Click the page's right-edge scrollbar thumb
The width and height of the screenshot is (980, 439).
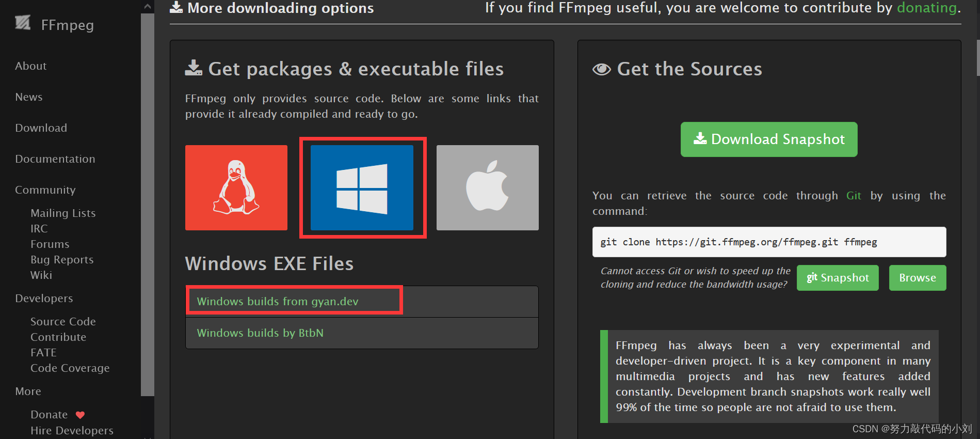pyautogui.click(x=978, y=58)
